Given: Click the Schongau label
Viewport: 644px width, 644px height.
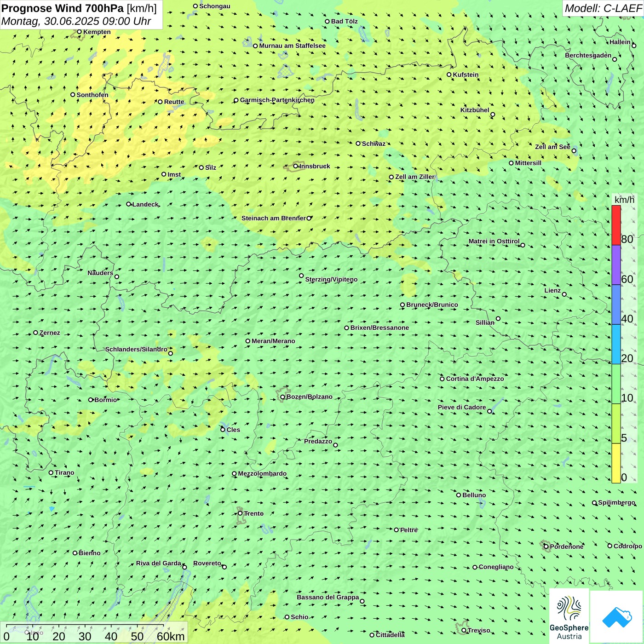Looking at the screenshot, I should click(x=215, y=6).
